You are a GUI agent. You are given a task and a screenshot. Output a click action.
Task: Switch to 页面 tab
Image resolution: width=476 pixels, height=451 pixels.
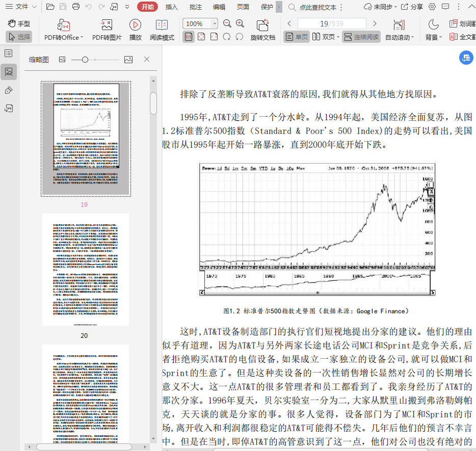pyautogui.click(x=243, y=7)
